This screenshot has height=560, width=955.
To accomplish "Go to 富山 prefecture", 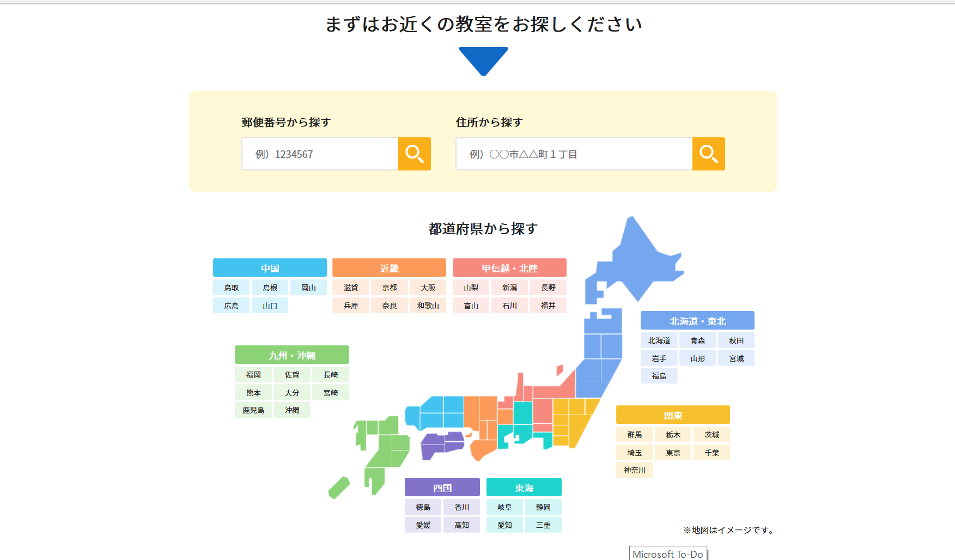I will click(x=471, y=306).
